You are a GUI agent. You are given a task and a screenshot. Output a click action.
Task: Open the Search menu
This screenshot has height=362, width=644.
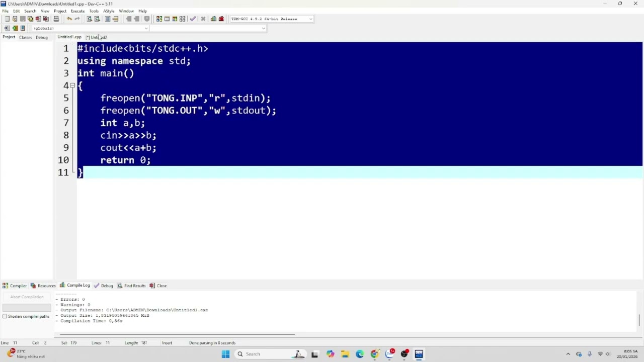(x=30, y=11)
